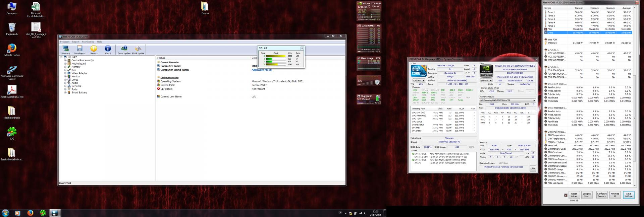Viewport: 644px width, 217px height.
Task: Select the Audio tree item
Action: (x=74, y=83)
